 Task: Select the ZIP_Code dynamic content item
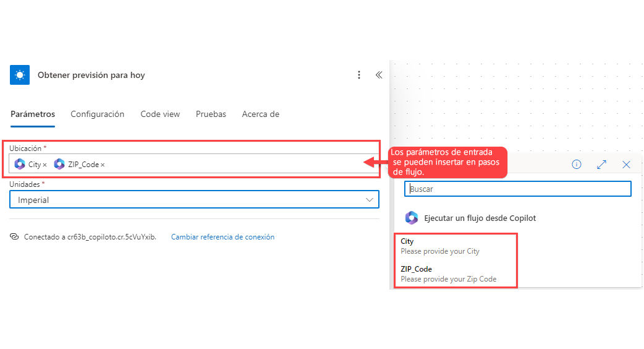tap(455, 274)
